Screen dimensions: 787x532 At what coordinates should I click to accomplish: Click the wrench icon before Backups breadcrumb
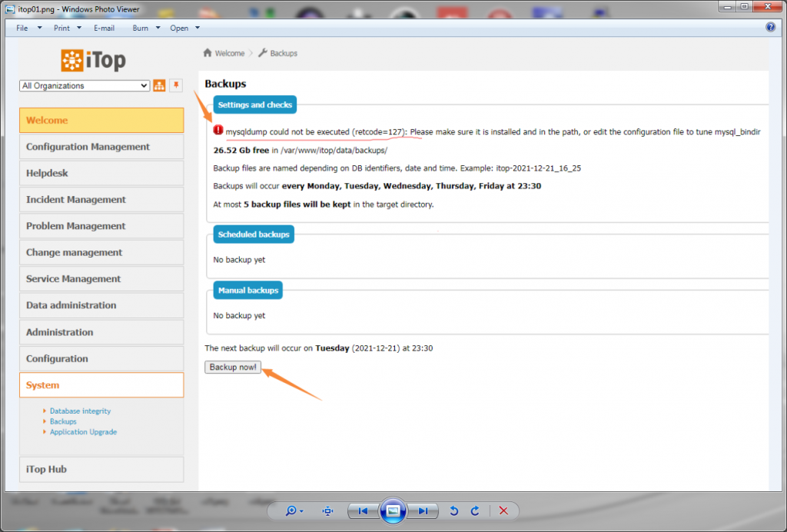point(263,53)
